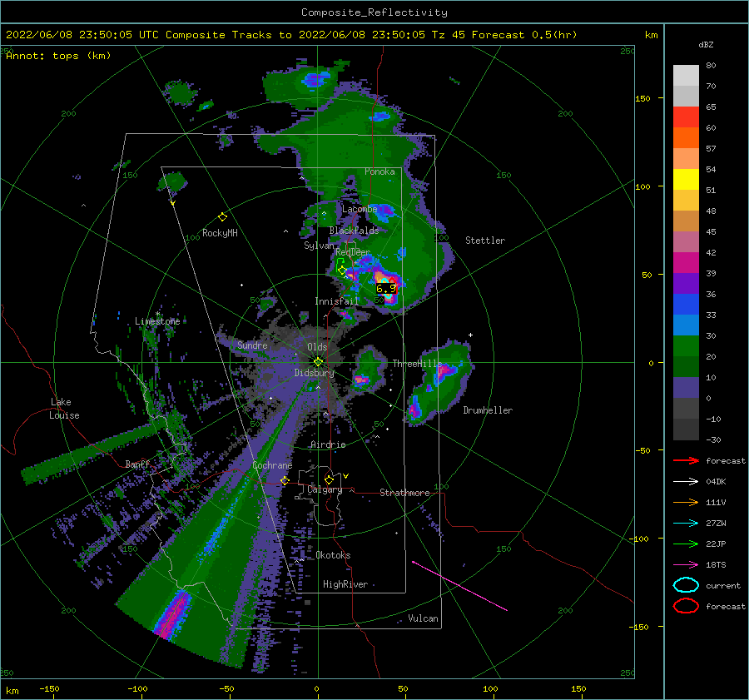Click the Drumheller city label

click(488, 410)
